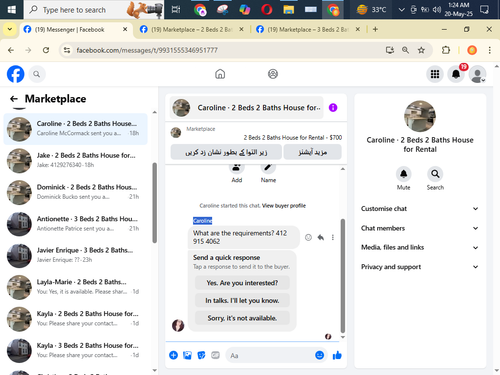Open the Facebook menu grid icon
Image resolution: width=500 pixels, height=375 pixels.
pos(435,74)
